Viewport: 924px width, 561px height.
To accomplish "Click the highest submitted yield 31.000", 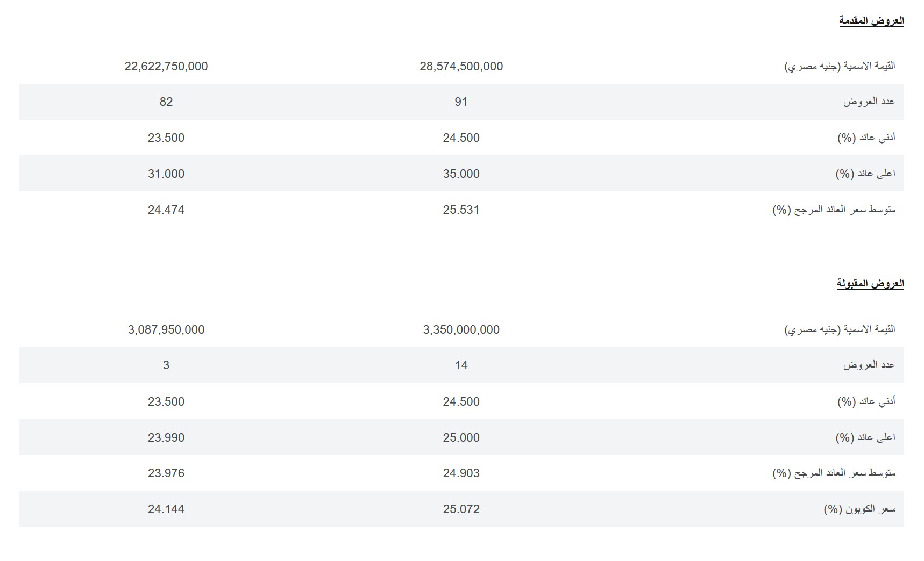I will (166, 174).
